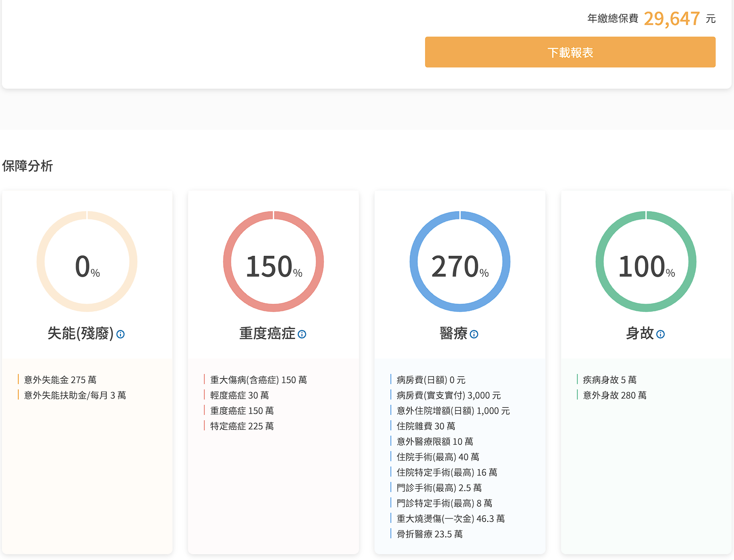
Task: Click info icon beside 重度癌症
Action: [302, 334]
